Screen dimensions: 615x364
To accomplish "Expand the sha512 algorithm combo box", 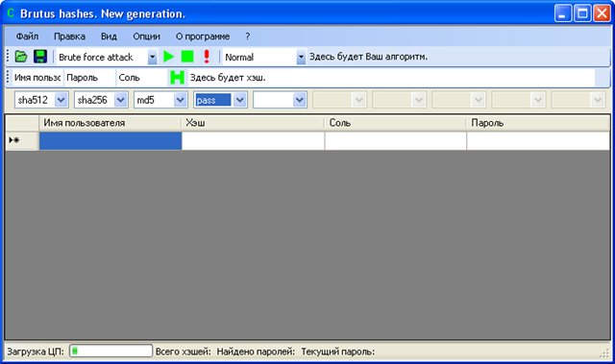I will coord(61,100).
